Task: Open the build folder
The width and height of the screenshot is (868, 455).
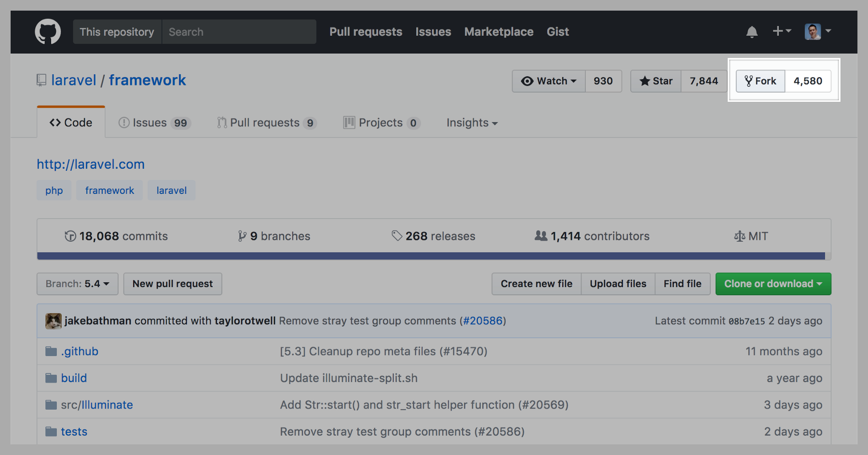Action: (74, 378)
